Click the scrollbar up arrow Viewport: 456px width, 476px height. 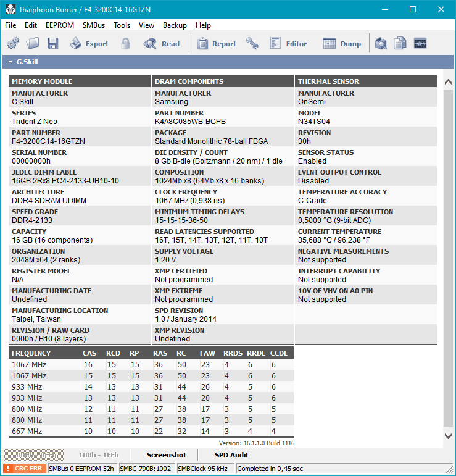[x=448, y=82]
